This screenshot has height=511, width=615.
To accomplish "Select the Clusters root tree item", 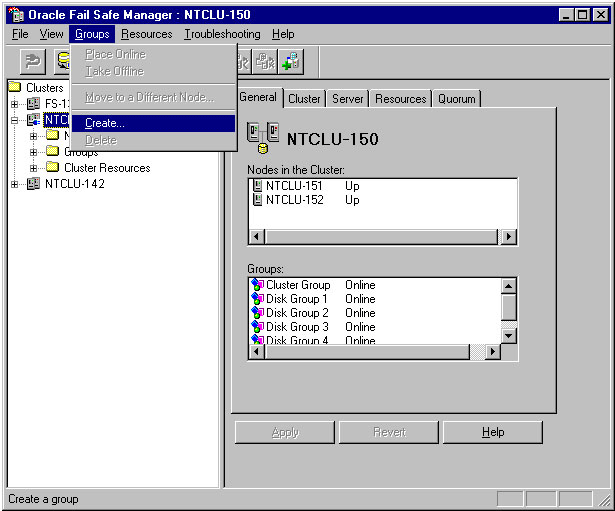I will tap(45, 87).
